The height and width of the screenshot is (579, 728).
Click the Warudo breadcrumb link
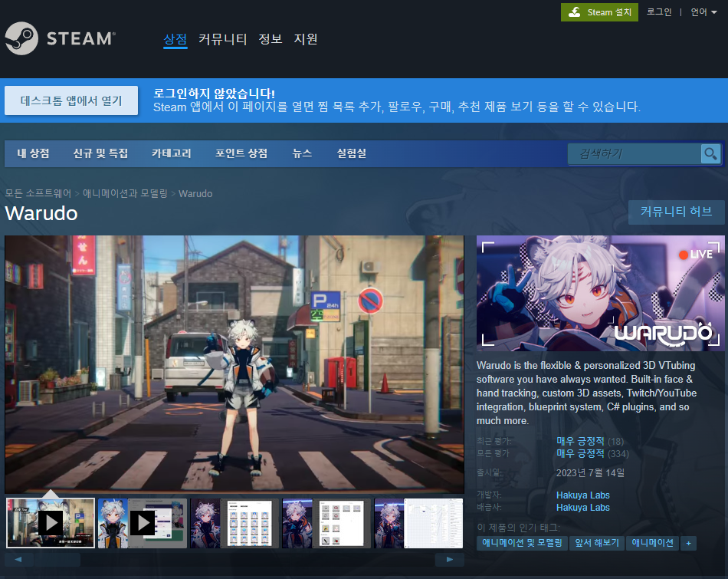tap(195, 194)
